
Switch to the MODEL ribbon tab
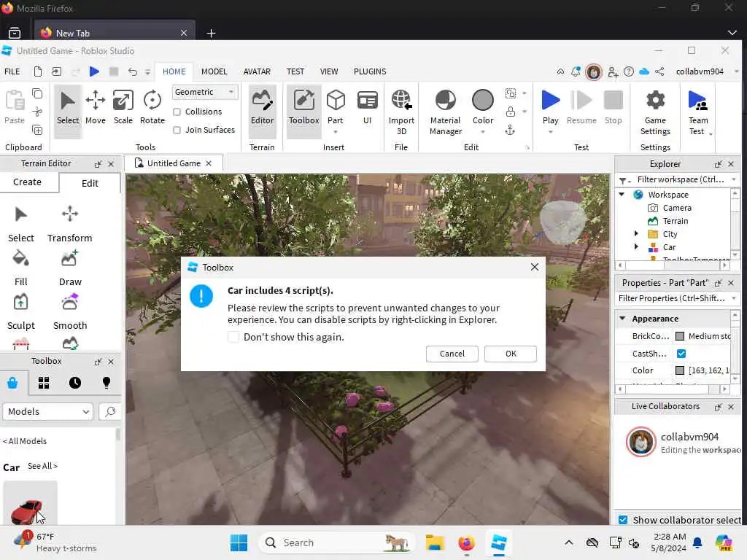click(214, 71)
